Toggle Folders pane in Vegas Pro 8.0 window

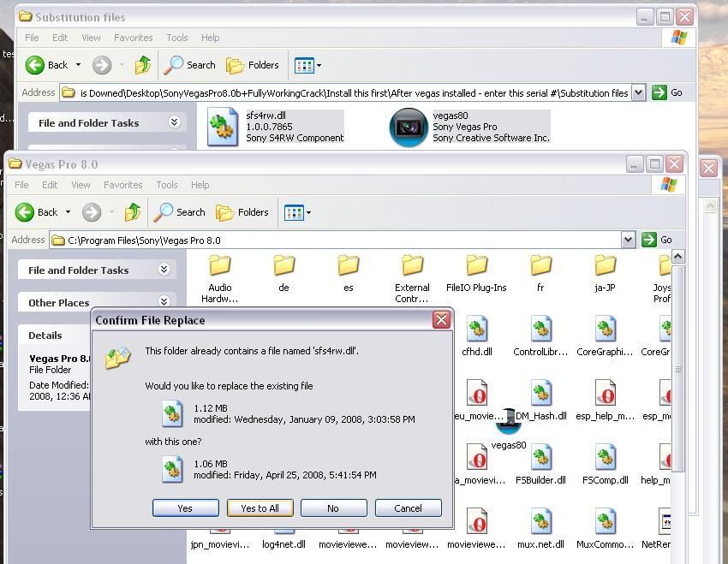[242, 212]
